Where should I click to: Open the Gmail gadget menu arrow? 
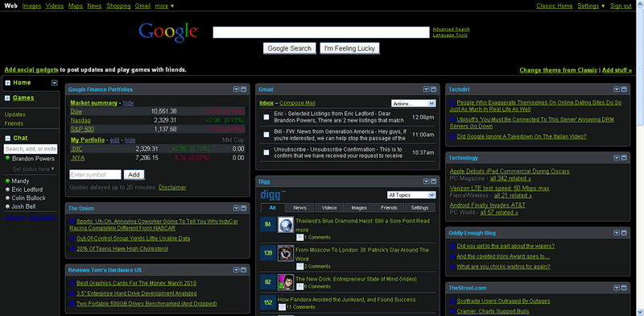(x=427, y=89)
